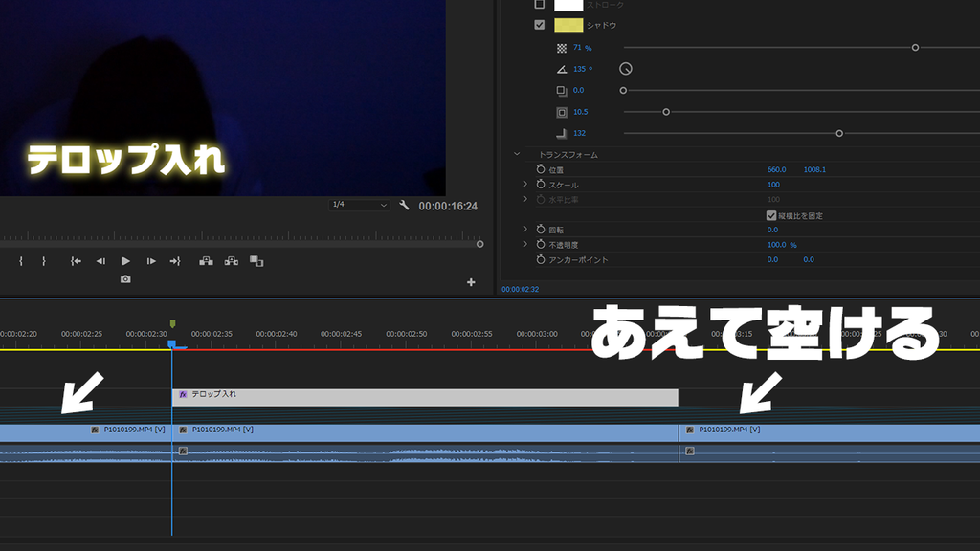
Task: Click the shadow blur slider handle
Action: click(839, 133)
